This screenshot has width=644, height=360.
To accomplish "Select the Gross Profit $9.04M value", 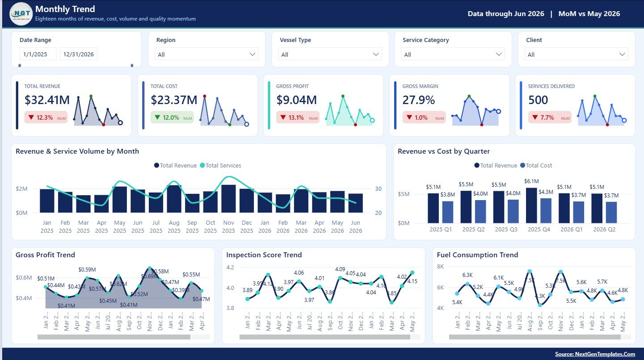I will 297,100.
